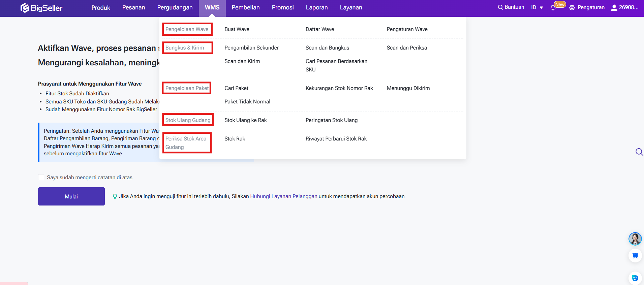644x285 pixels.
Task: Open Pengambilan Sekunder entry
Action: click(252, 48)
